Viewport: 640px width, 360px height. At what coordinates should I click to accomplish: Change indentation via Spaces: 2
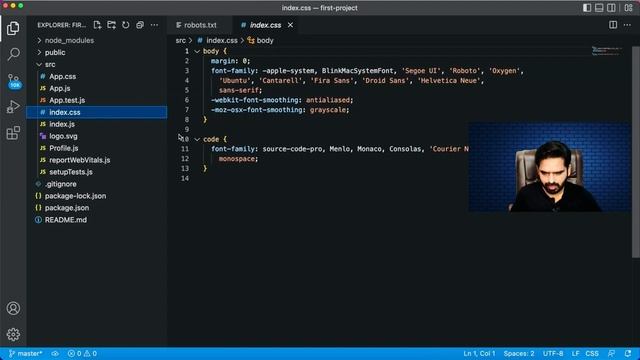[x=519, y=353]
